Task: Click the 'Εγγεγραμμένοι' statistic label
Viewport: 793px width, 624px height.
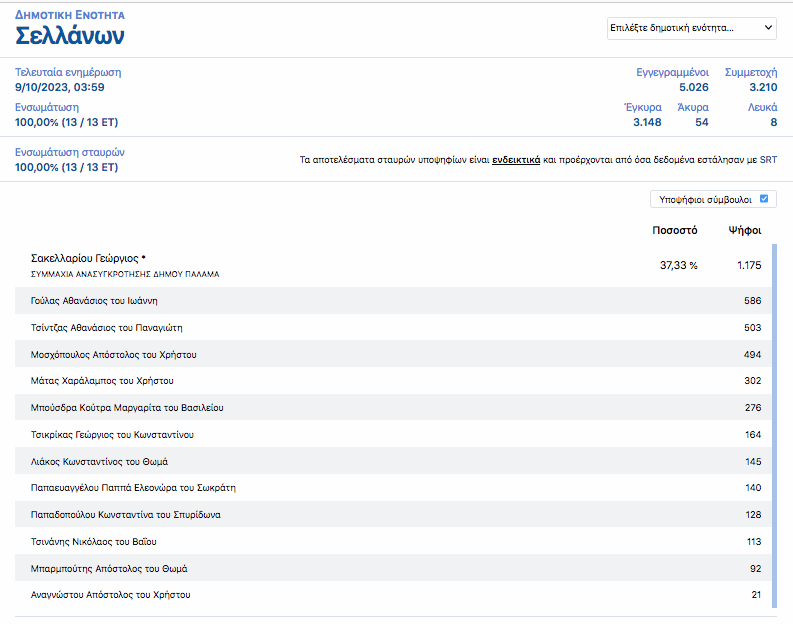Action: [x=672, y=72]
